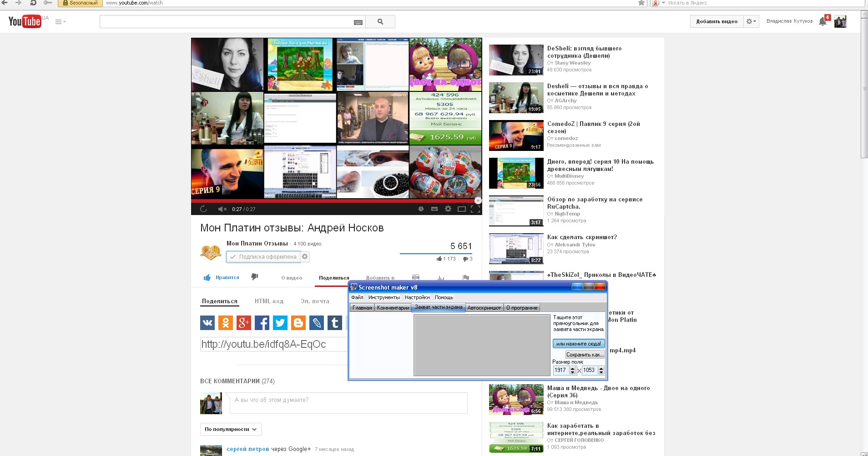
Task: Click the Сохранить как... button
Action: coord(585,355)
